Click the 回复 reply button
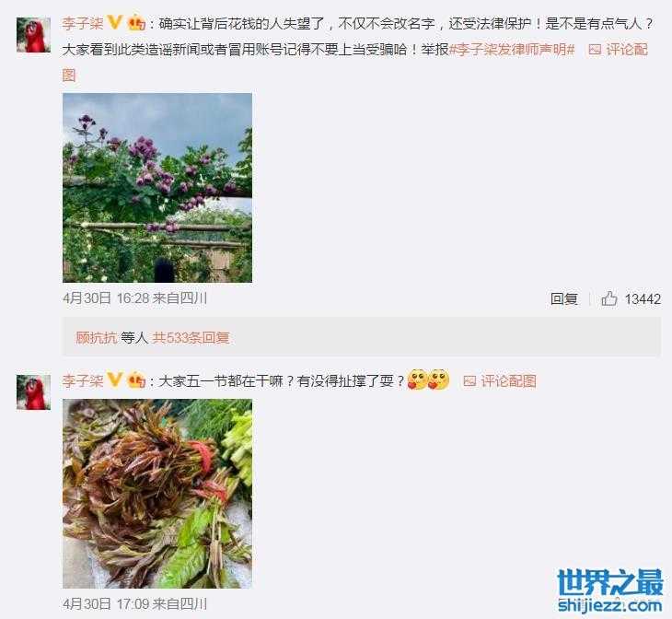Screen dimensions: 672x619 coord(564,298)
